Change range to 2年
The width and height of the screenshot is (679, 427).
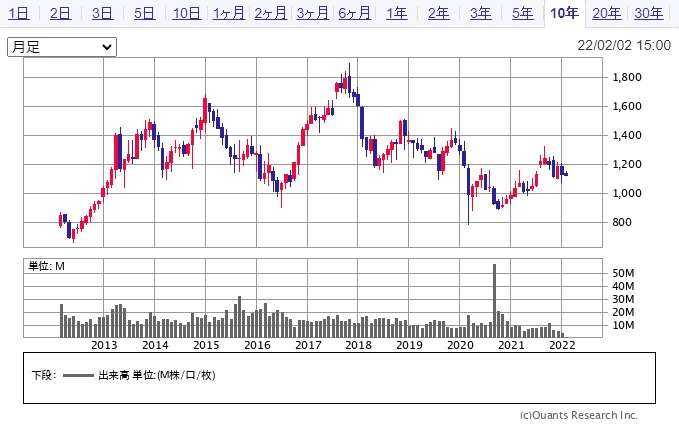pyautogui.click(x=439, y=13)
